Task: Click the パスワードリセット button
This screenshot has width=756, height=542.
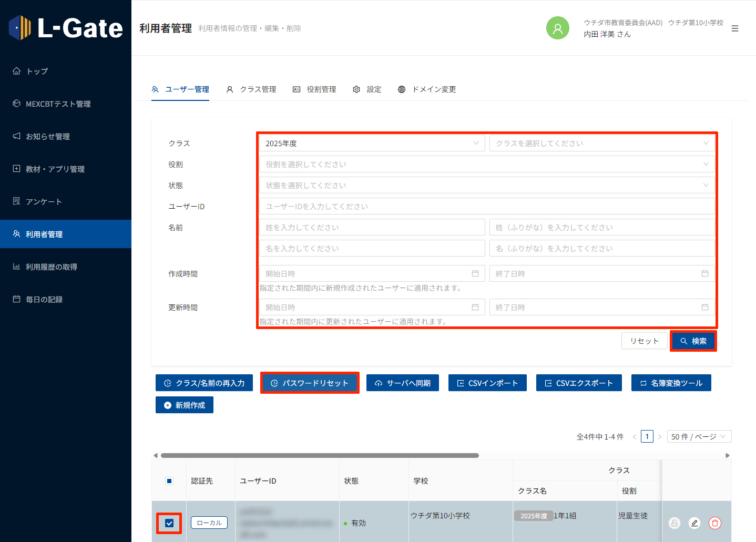Action: click(310, 383)
